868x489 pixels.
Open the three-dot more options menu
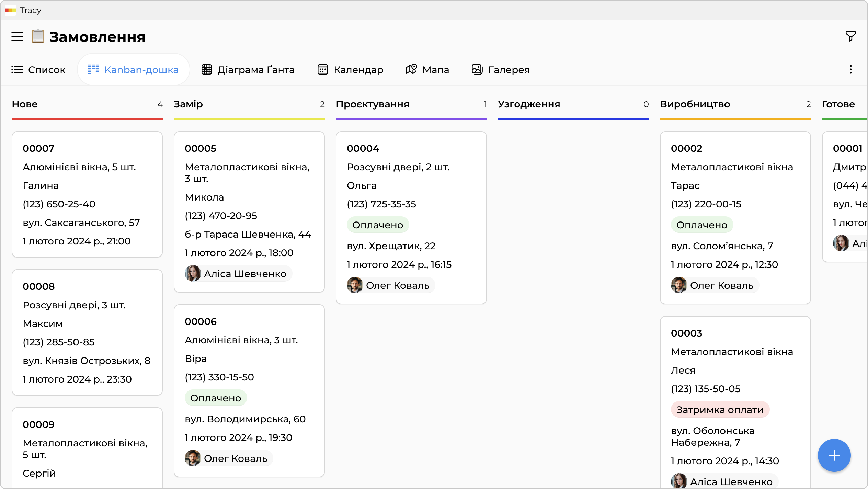(850, 70)
